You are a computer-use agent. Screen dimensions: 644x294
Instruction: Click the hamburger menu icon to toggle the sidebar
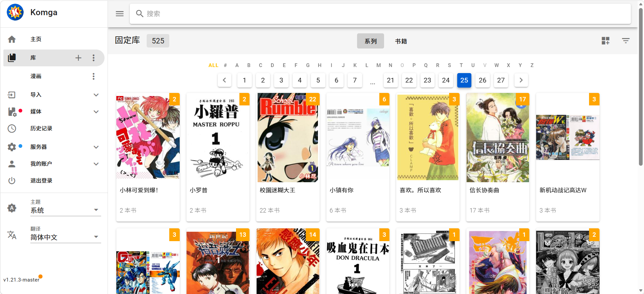point(120,14)
